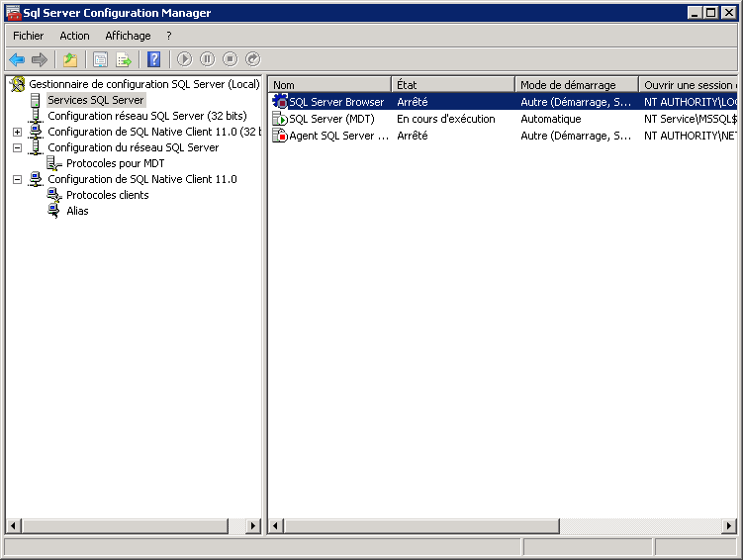The width and height of the screenshot is (743, 560).
Task: Select the Agent SQL Server row name
Action: tap(338, 136)
